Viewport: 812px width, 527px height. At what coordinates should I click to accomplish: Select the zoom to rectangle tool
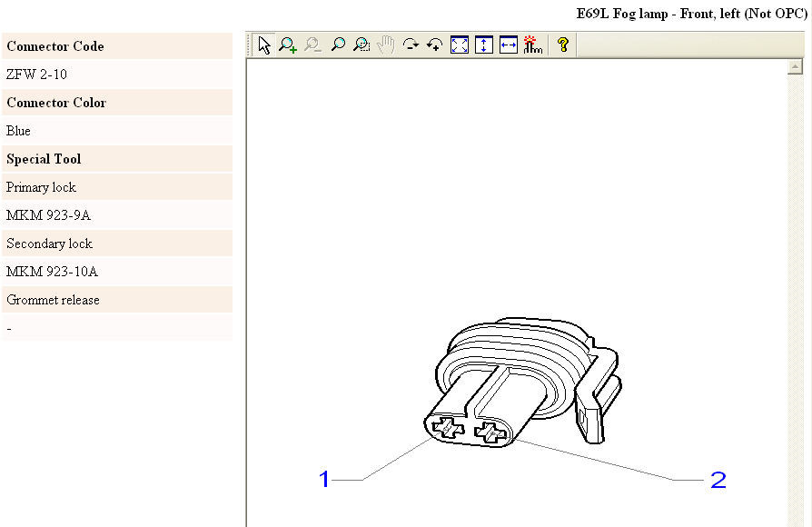pyautogui.click(x=361, y=45)
